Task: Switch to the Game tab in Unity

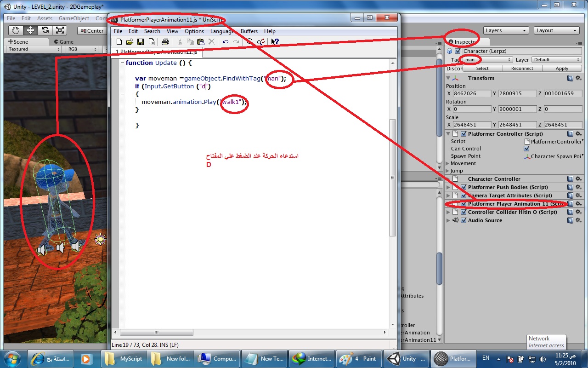Action: 63,41
